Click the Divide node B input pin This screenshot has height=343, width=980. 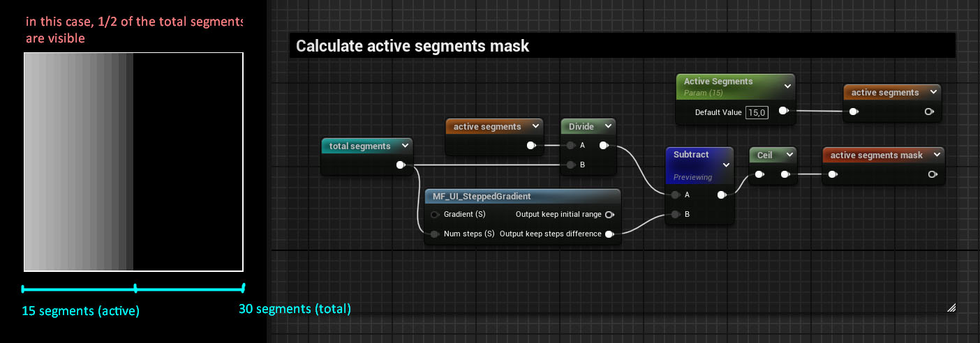(571, 165)
